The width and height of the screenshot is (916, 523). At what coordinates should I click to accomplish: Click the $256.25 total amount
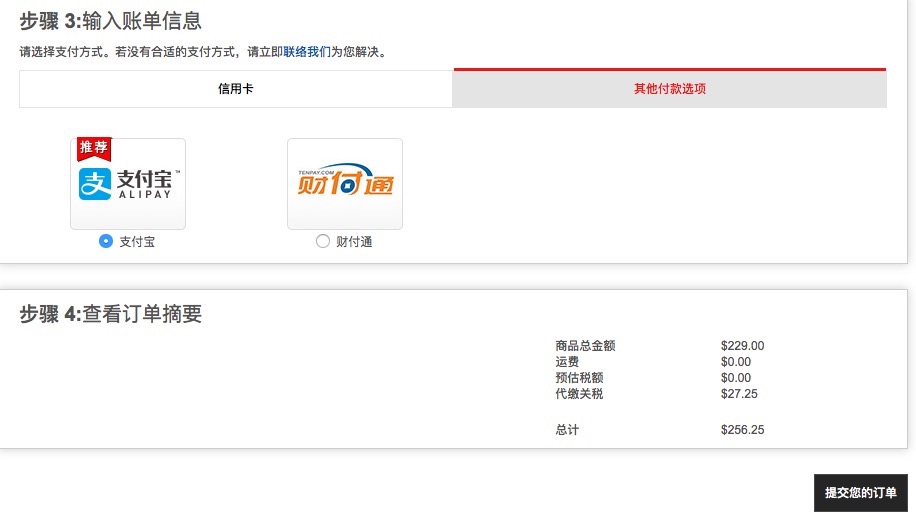tap(742, 430)
